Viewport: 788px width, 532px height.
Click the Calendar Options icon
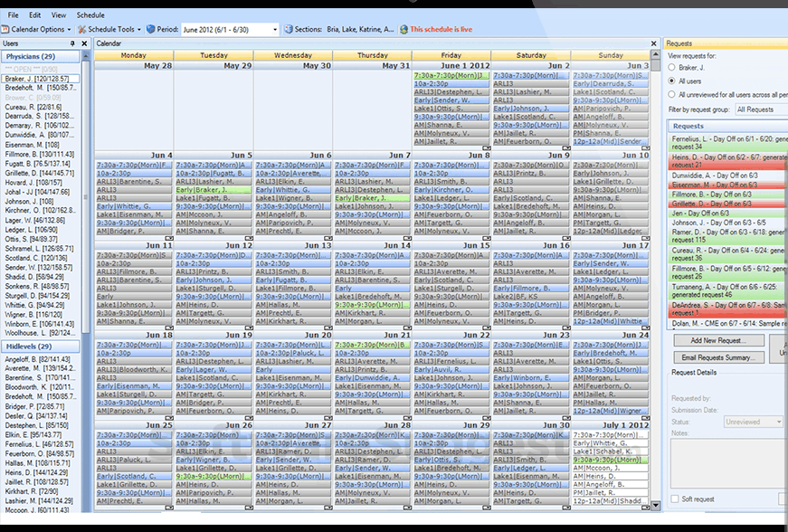click(9, 28)
